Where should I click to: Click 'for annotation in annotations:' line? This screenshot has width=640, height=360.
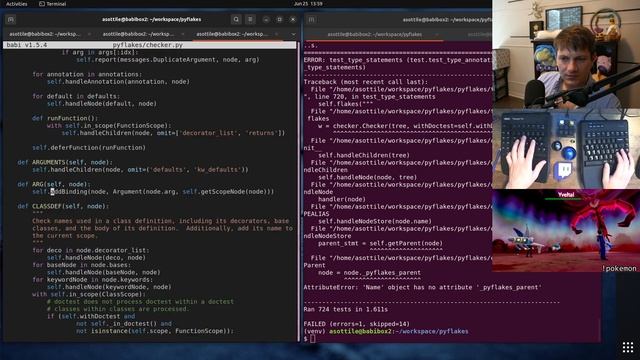tap(87, 74)
